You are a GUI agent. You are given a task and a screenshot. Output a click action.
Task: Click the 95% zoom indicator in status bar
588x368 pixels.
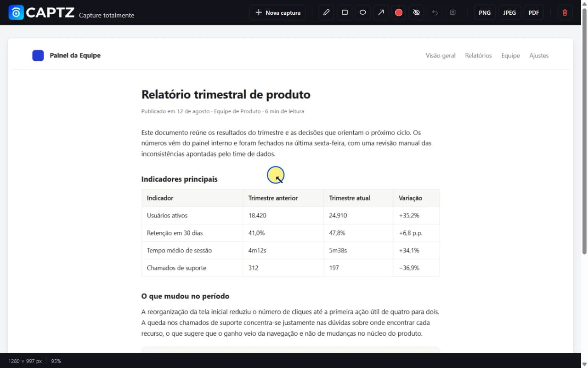coord(56,361)
